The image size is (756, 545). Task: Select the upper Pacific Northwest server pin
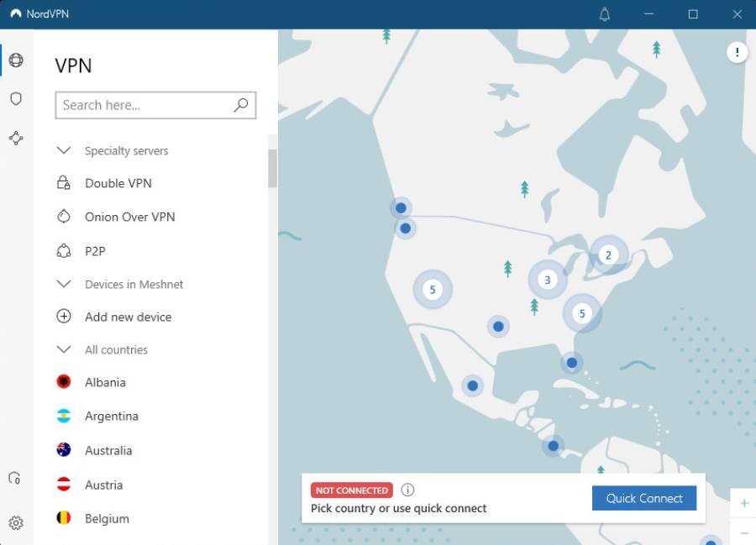[401, 207]
